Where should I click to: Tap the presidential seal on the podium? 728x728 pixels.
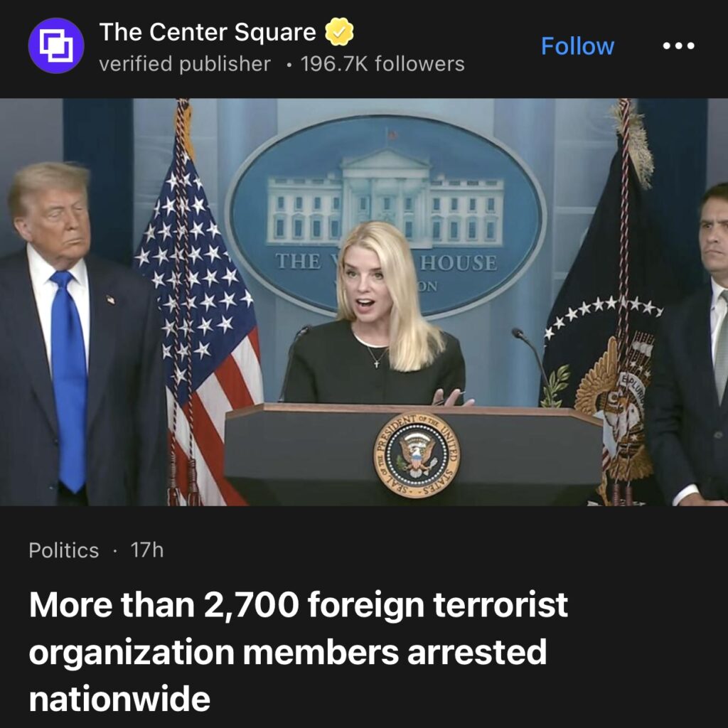point(417,455)
